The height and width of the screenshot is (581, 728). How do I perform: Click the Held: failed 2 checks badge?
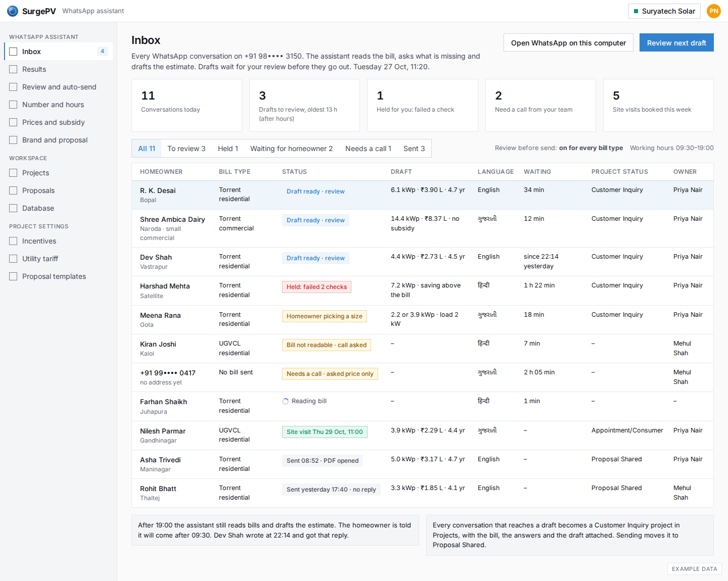tap(316, 287)
